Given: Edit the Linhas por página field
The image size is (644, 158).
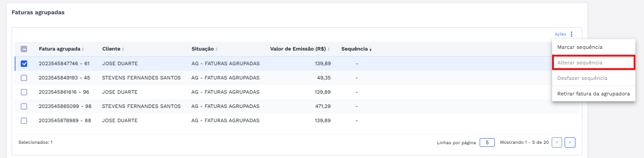Looking at the screenshot, I should coord(487,142).
